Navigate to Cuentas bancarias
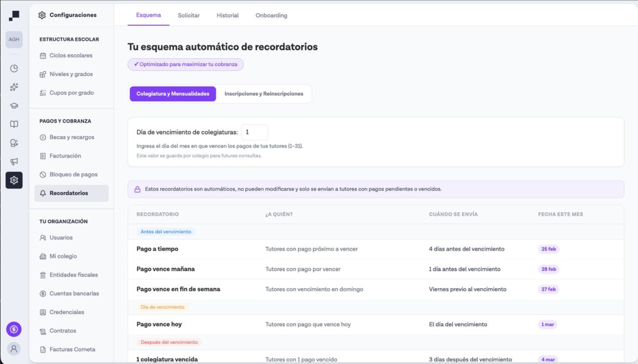Screen dimensions: 638x364 coord(74,293)
